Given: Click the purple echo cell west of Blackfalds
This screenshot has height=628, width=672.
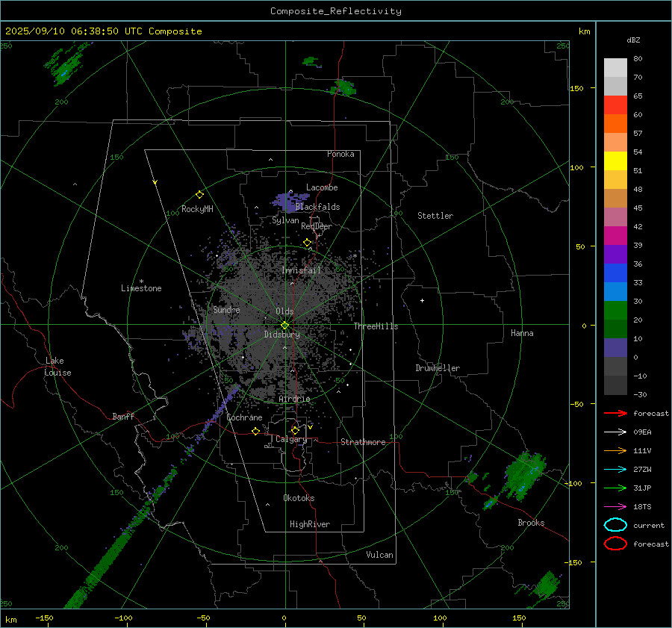Looking at the screenshot, I should tap(289, 202).
